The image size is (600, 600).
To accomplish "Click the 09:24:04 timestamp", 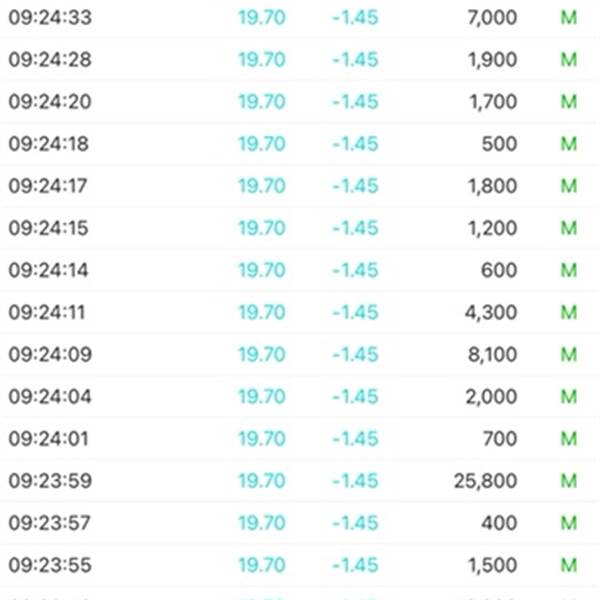I will coord(50,396).
